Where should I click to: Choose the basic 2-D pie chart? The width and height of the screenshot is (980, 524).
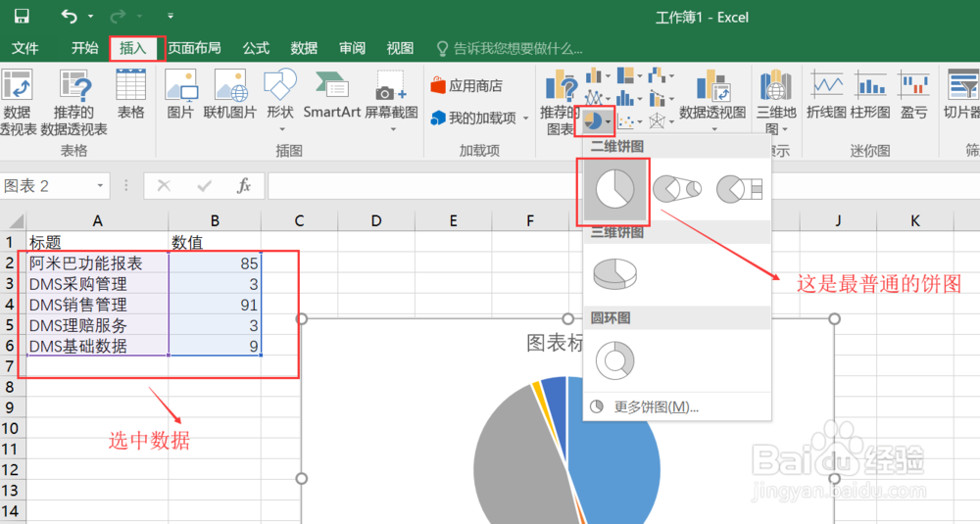coord(614,190)
